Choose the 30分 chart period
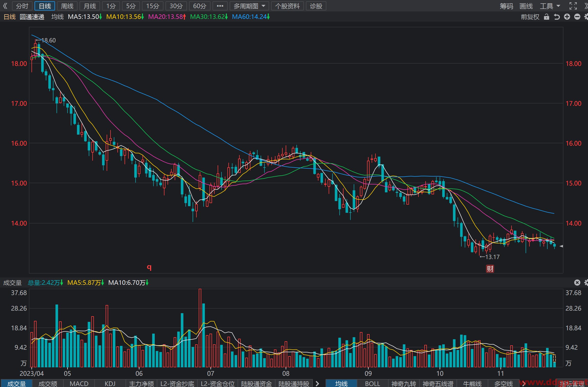 (x=176, y=6)
